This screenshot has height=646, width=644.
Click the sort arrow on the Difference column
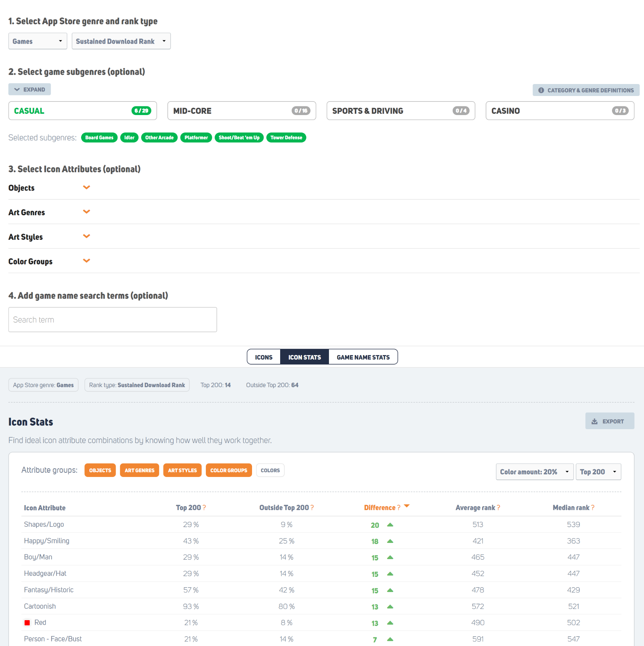[407, 506]
